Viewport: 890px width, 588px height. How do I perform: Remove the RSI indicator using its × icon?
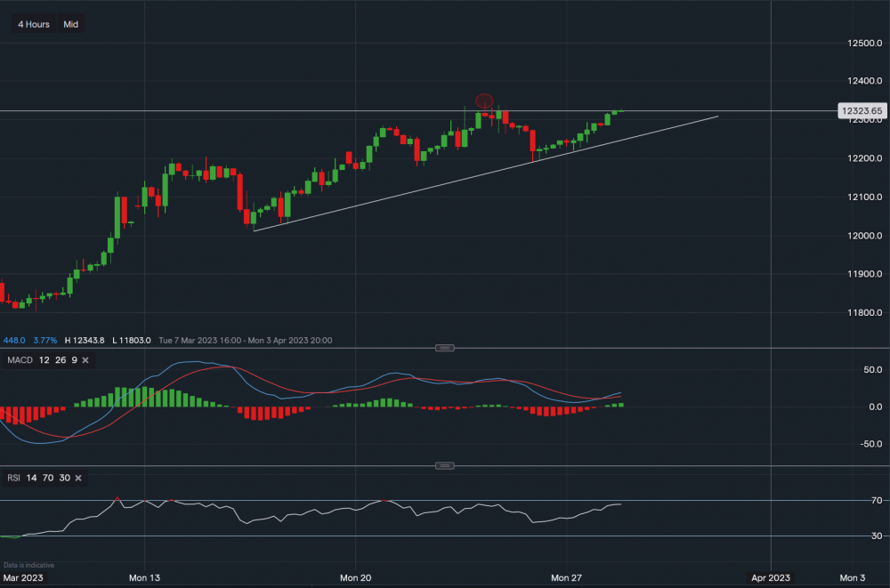(x=77, y=478)
